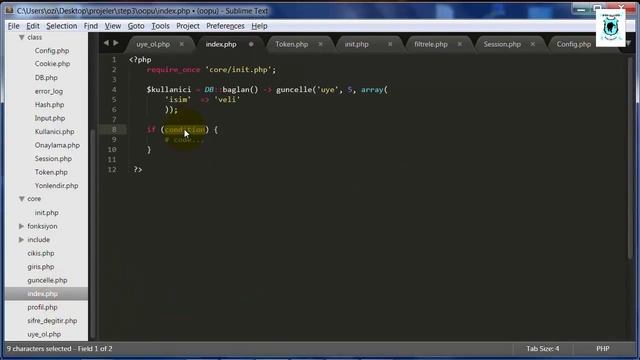Viewport: 640px width, 360px height.
Task: Open sifre_degitir.php in the sidebar
Action: click(52, 320)
